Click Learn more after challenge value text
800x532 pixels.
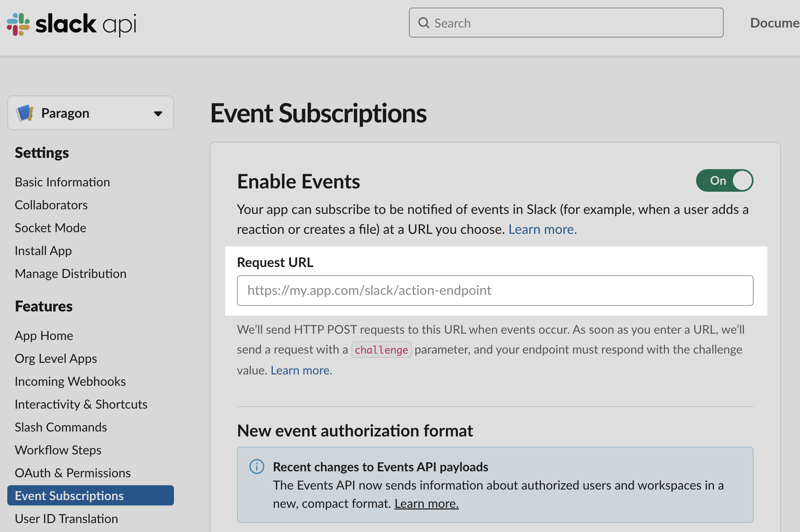tap(301, 370)
